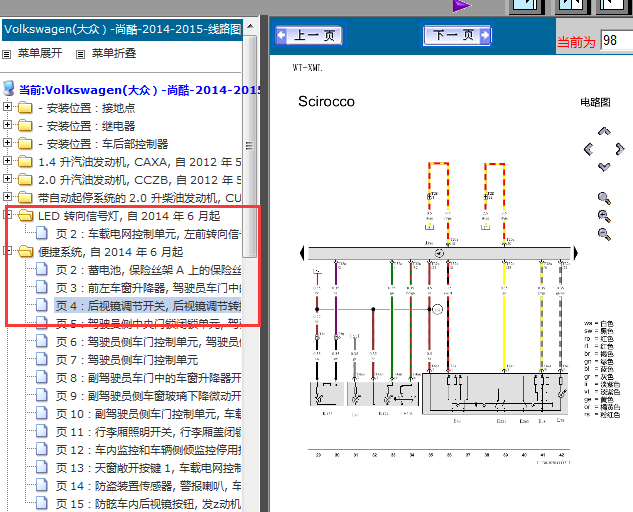
Task: Click folder icon of 安装位置：继电器
Action: coord(25,126)
